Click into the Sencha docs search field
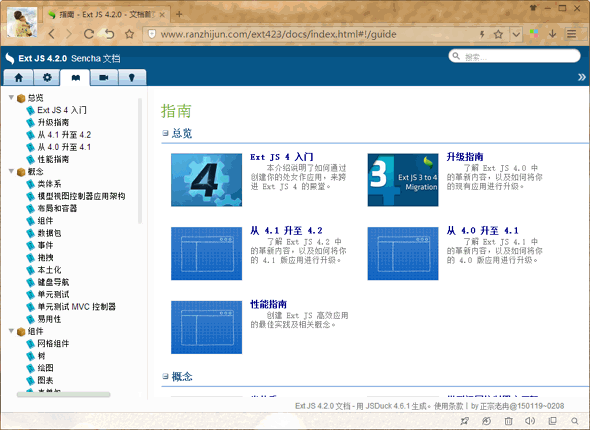 tap(514, 56)
